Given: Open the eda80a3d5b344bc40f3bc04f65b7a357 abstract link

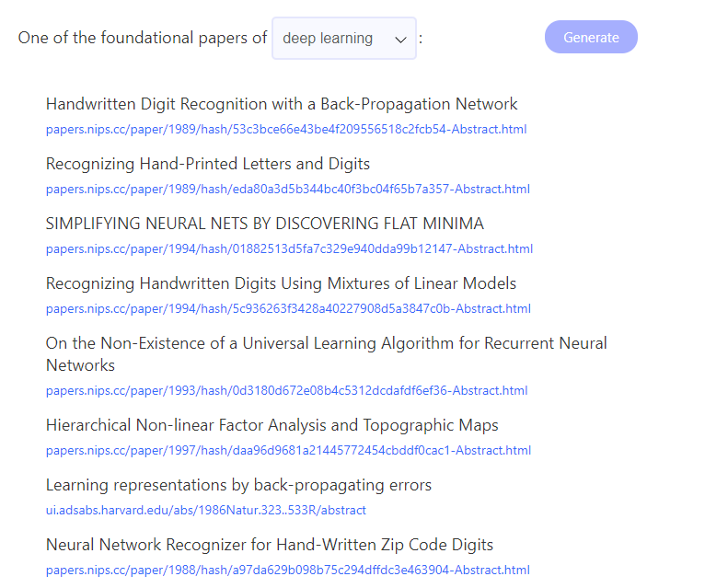Looking at the screenshot, I should click(288, 190).
